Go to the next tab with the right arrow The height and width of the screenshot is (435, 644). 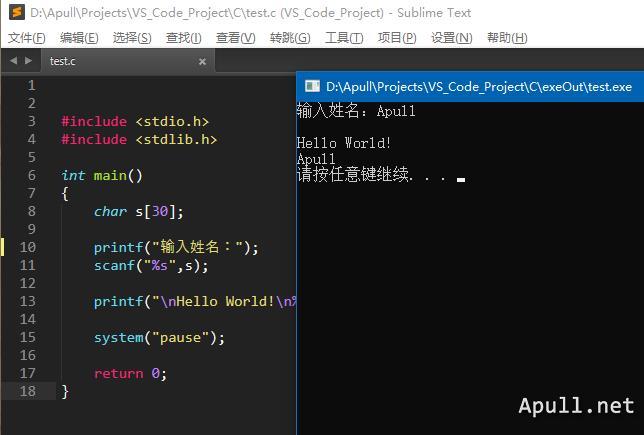pyautogui.click(x=28, y=61)
